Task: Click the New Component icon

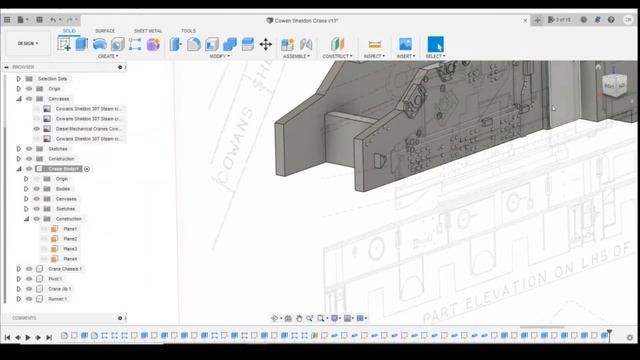Action: point(287,44)
